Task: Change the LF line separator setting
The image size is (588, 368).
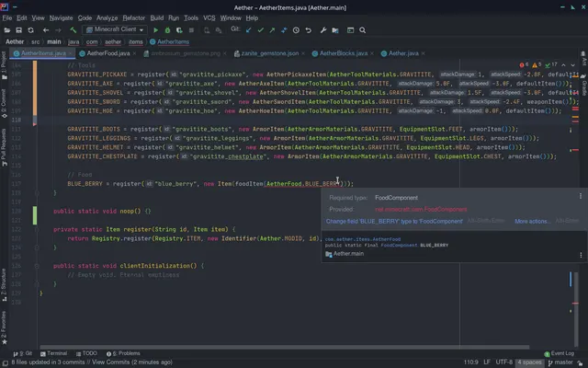Action: [487, 362]
